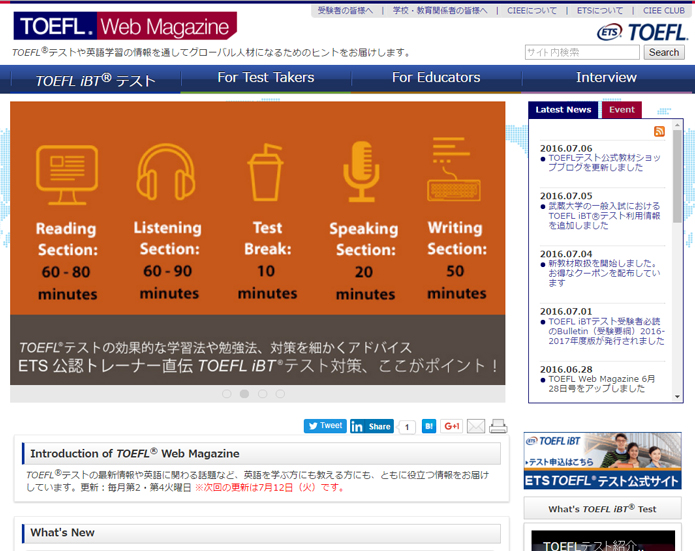This screenshot has width=695, height=551.
Task: Select the first carousel slide dot
Action: pos(226,394)
